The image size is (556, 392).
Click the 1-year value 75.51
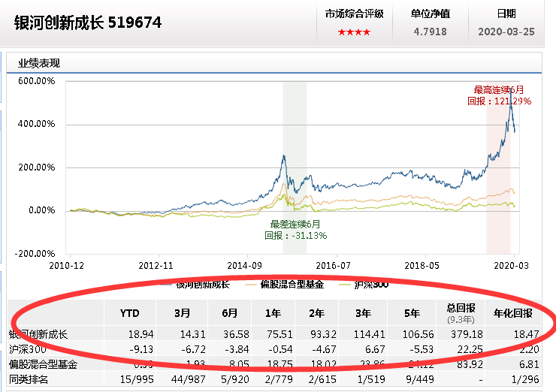click(x=280, y=334)
